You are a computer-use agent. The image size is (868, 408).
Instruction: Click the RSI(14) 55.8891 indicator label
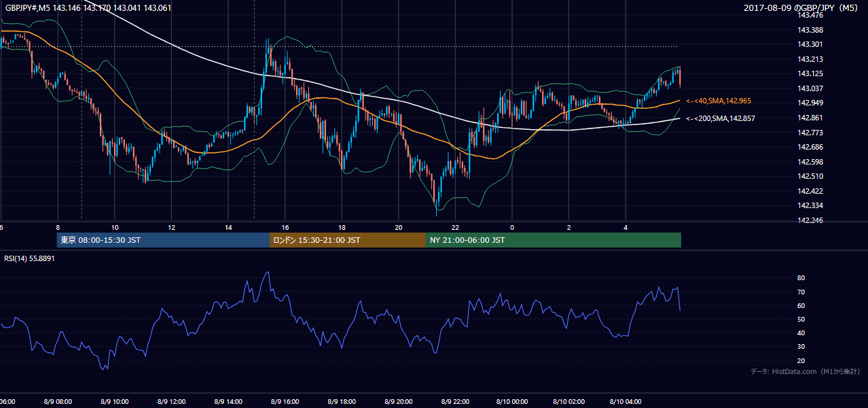tap(29, 258)
